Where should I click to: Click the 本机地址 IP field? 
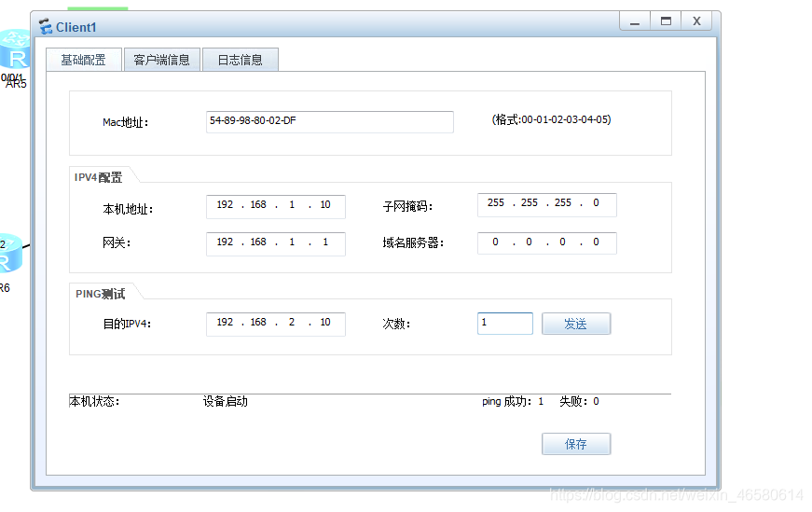tap(276, 207)
